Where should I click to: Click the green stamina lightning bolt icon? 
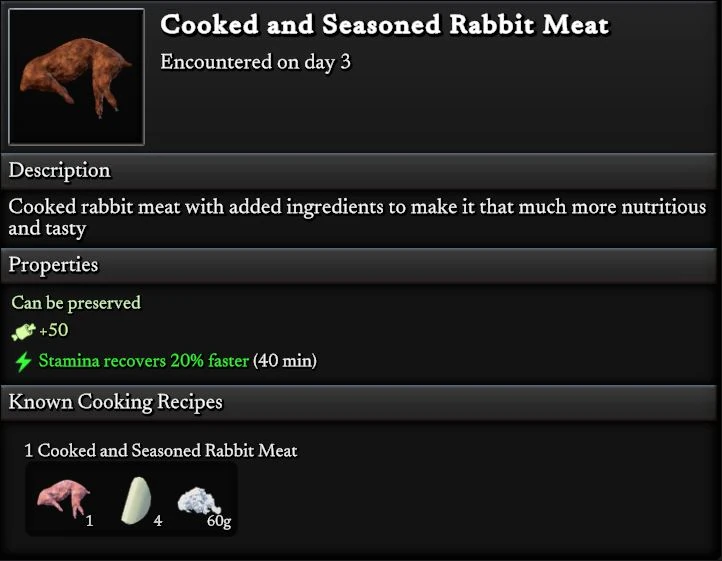pos(23,361)
